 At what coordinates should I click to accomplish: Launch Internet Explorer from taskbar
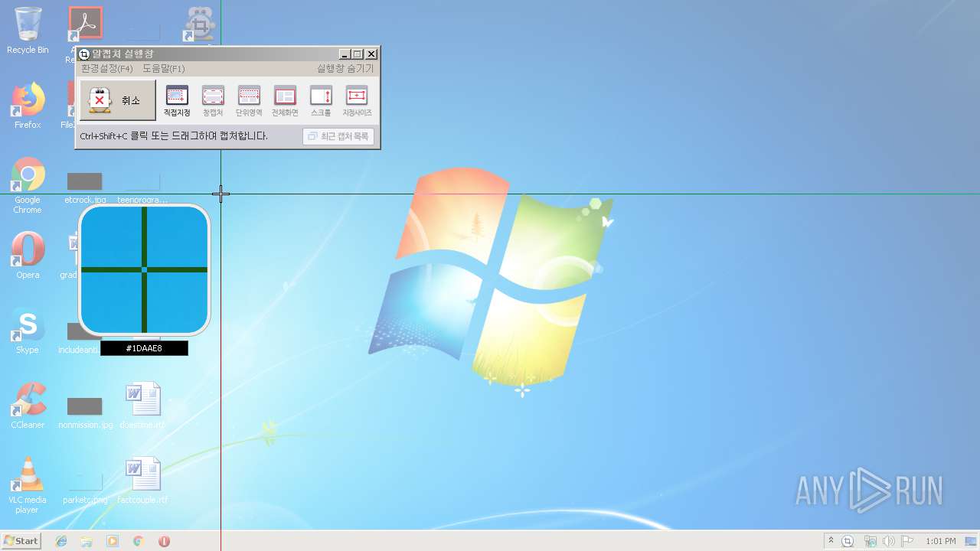coord(61,541)
